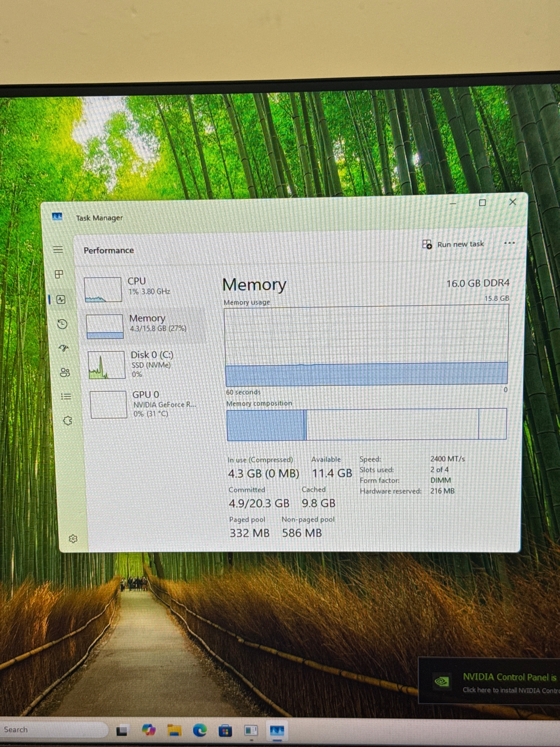Click Run new task button
The width and height of the screenshot is (560, 747).
[453, 244]
